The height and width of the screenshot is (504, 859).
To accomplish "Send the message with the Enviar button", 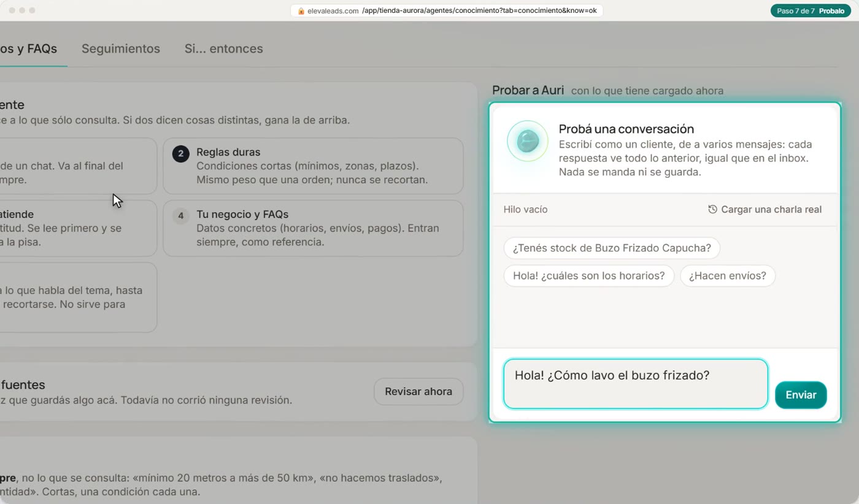I will pos(801,395).
